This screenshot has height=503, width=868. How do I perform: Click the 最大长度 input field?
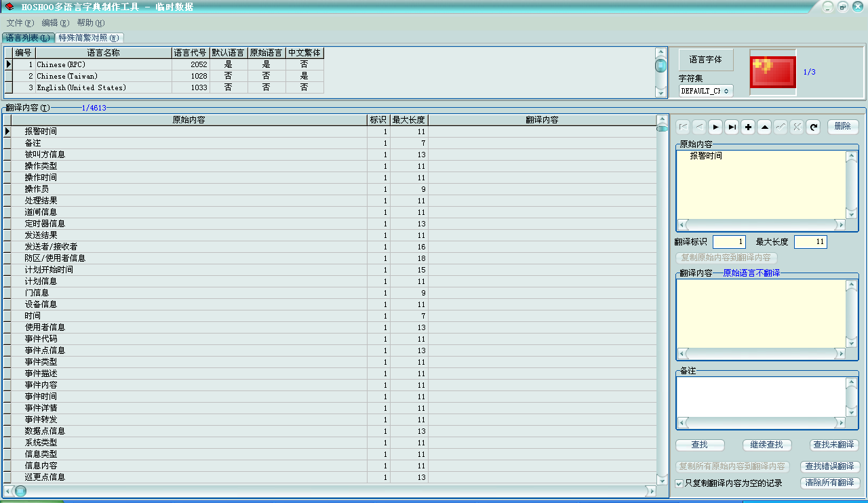[x=810, y=242]
